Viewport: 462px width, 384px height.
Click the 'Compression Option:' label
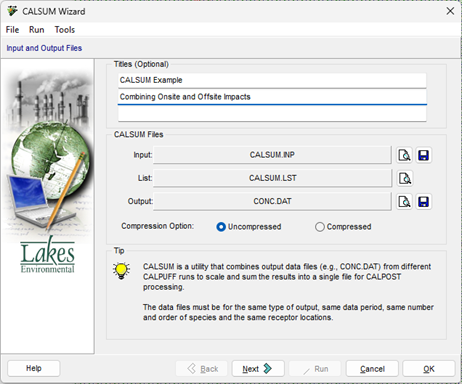click(157, 226)
